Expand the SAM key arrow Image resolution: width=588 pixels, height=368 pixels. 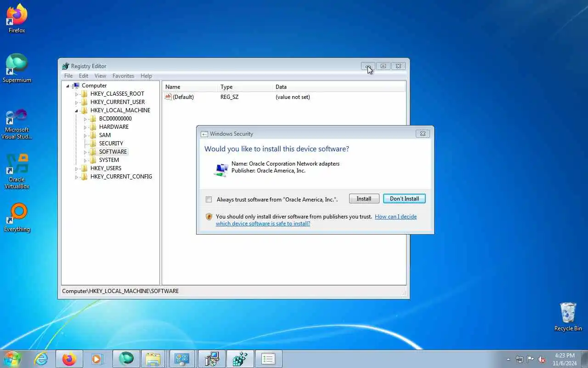[85, 135]
